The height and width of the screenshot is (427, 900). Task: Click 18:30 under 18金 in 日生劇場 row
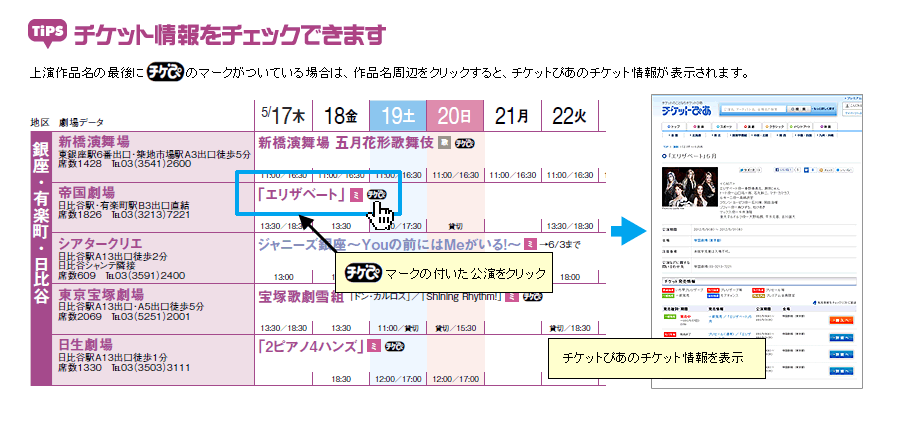[x=342, y=379]
